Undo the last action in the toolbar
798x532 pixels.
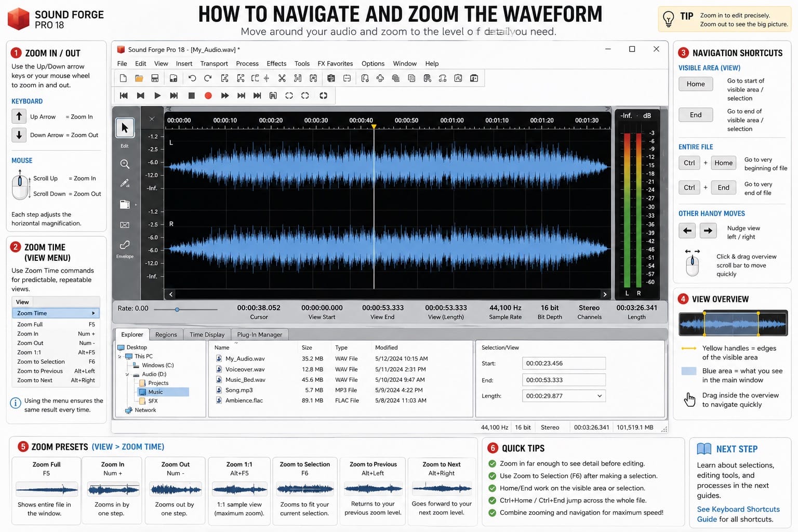coord(192,78)
